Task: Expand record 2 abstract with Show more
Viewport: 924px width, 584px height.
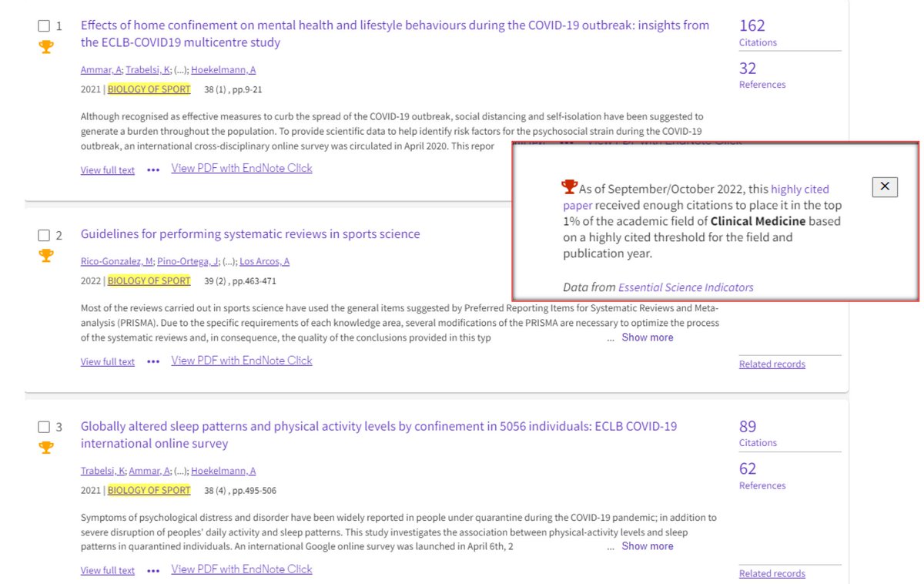Action: (x=648, y=337)
